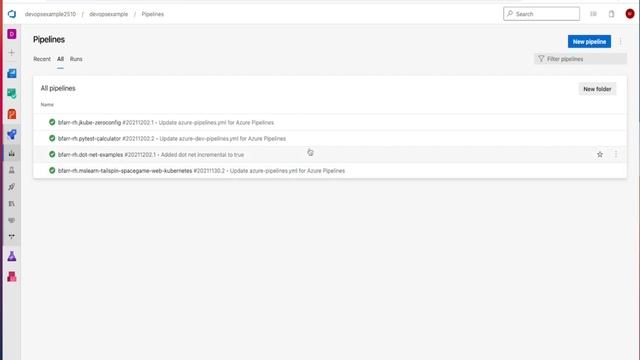Go to devopsexample project breadcrumb
Screen dimensions: 640x360
(109, 14)
